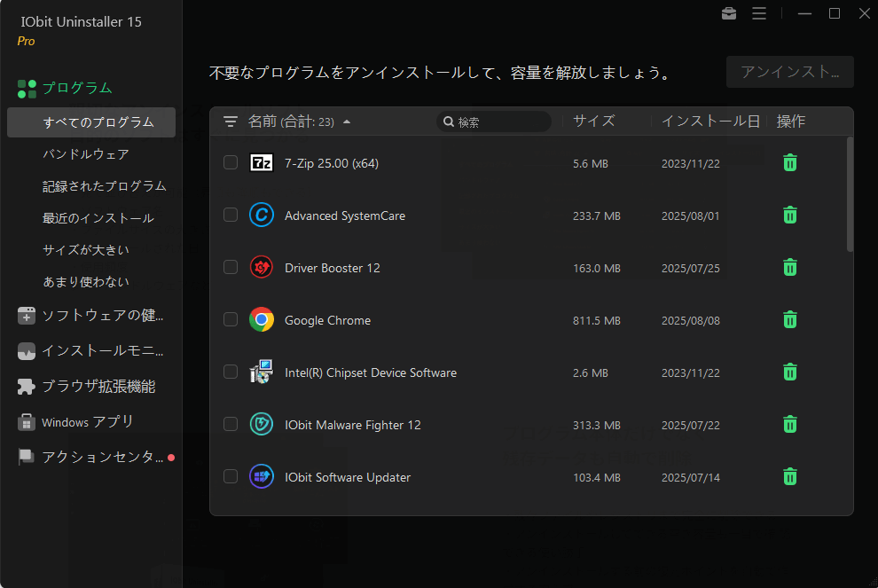
Task: Check the 7-Zip 25.00 (x64) checkbox
Action: [x=230, y=162]
